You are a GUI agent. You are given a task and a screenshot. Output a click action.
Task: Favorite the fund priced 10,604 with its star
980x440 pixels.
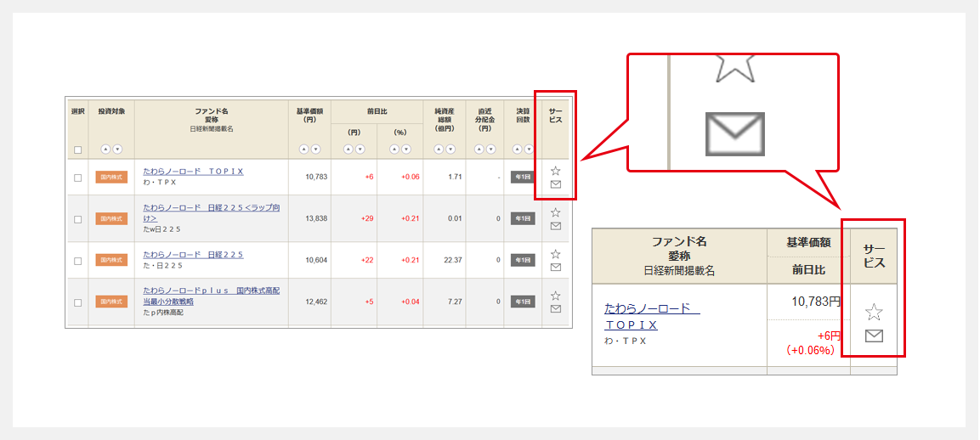pyautogui.click(x=555, y=254)
